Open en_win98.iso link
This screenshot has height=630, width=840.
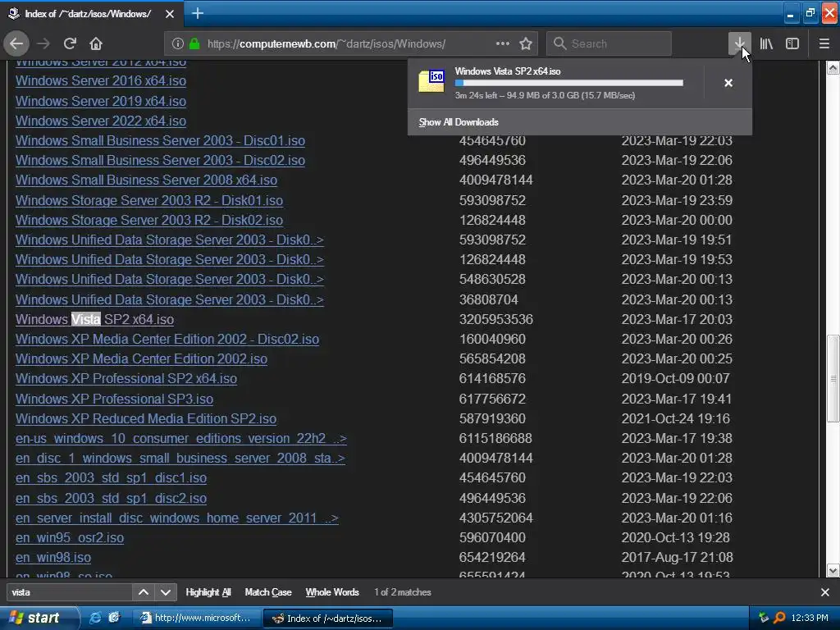tap(53, 558)
